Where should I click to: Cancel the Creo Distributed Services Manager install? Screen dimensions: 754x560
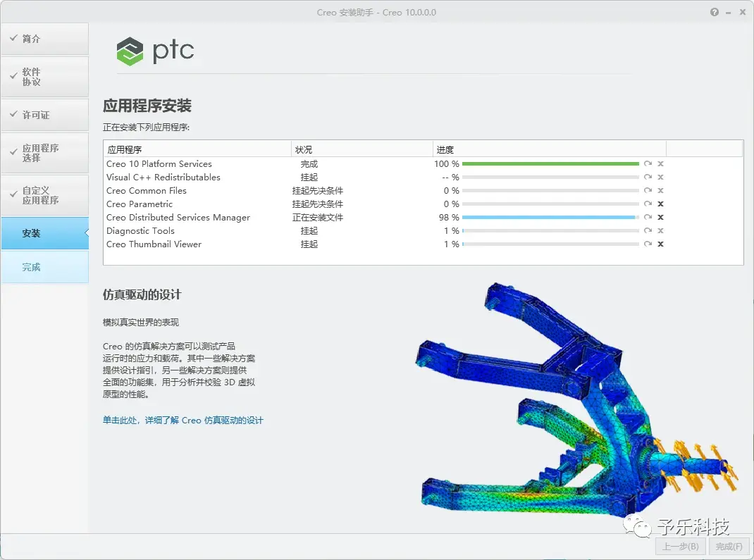tap(661, 217)
